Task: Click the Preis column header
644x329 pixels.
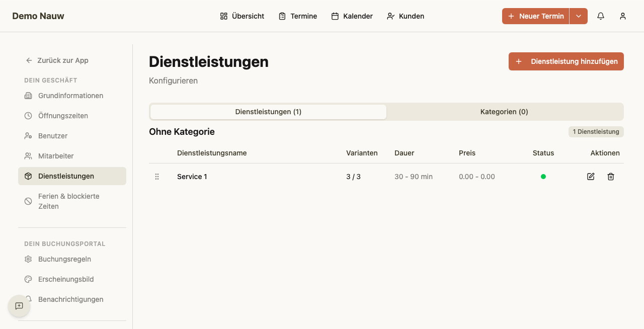Action: click(467, 153)
